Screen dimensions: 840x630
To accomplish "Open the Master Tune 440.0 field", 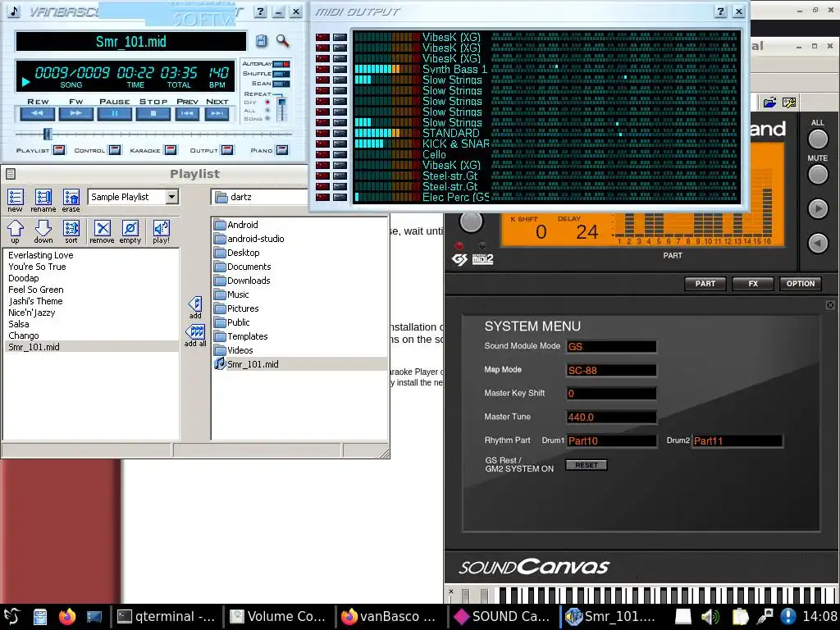I will [611, 417].
